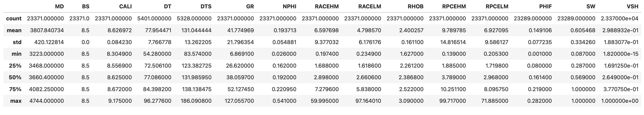
Task: Select the max row label
Action: pos(16,101)
